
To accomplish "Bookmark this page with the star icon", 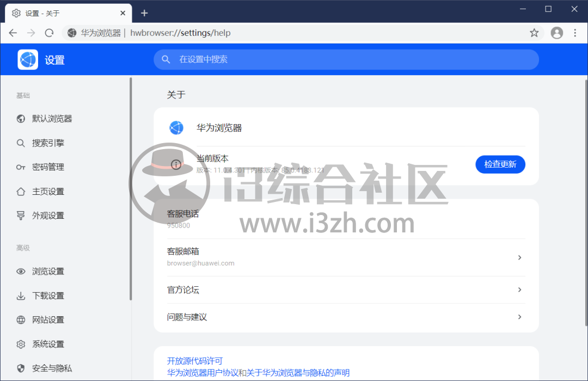I will click(534, 33).
